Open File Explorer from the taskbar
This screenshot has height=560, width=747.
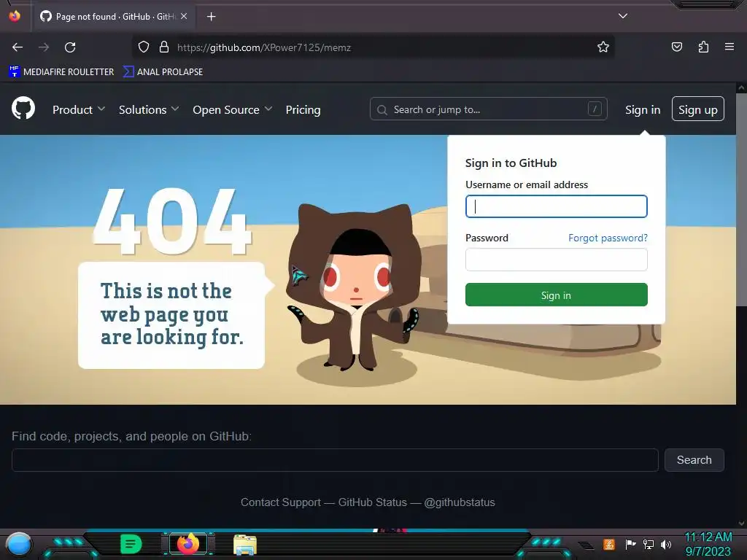(245, 544)
